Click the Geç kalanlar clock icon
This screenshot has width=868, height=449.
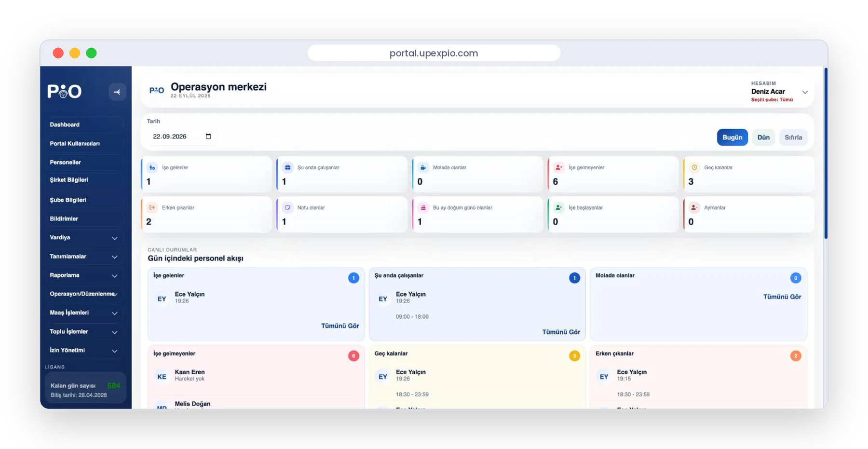pyautogui.click(x=694, y=167)
